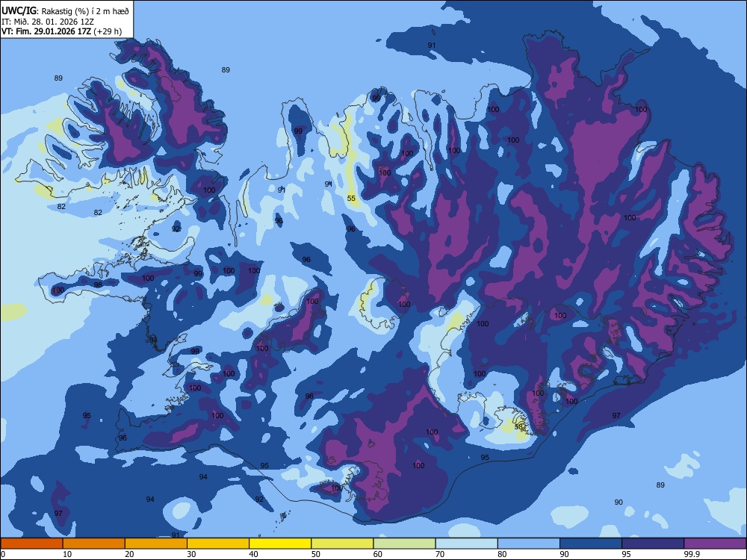This screenshot has width=747, height=560.
Task: Click the legend tick label '0'
Action: point(3,554)
